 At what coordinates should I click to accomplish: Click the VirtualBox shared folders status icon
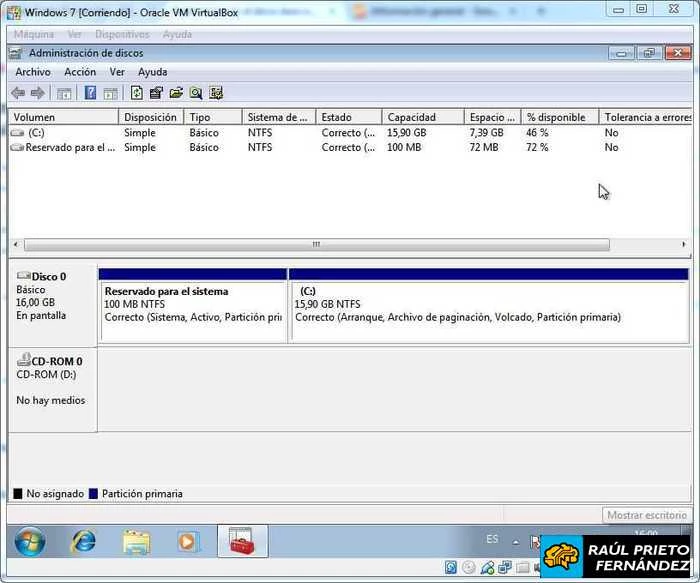point(522,567)
